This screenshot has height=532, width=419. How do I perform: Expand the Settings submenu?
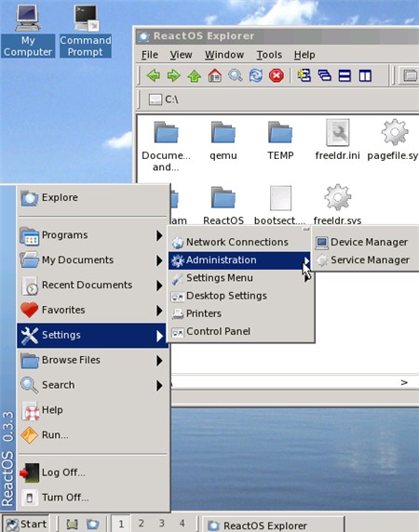click(93, 335)
